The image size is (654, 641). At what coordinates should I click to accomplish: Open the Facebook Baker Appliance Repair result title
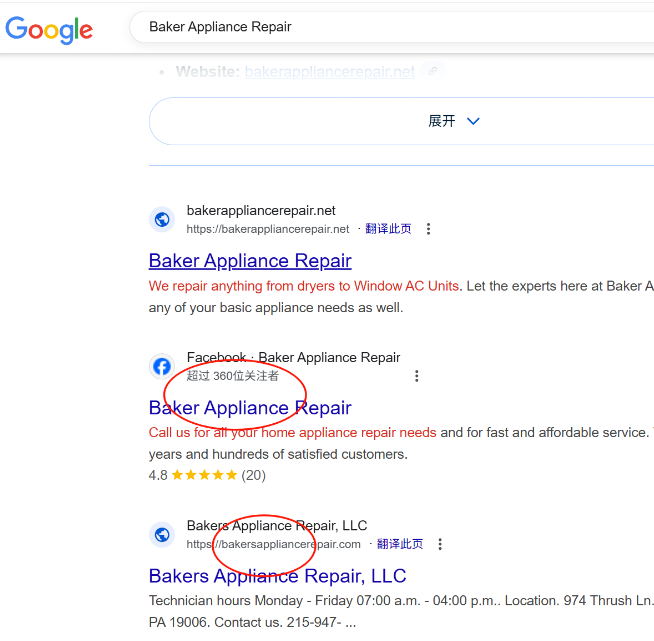coord(250,407)
